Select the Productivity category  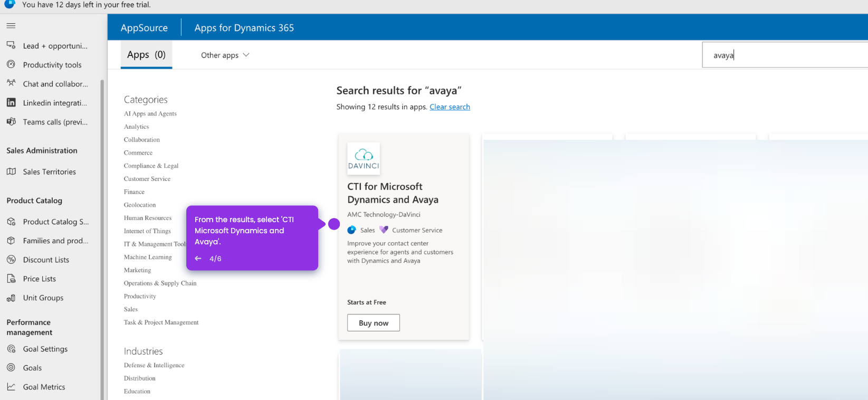tap(140, 297)
